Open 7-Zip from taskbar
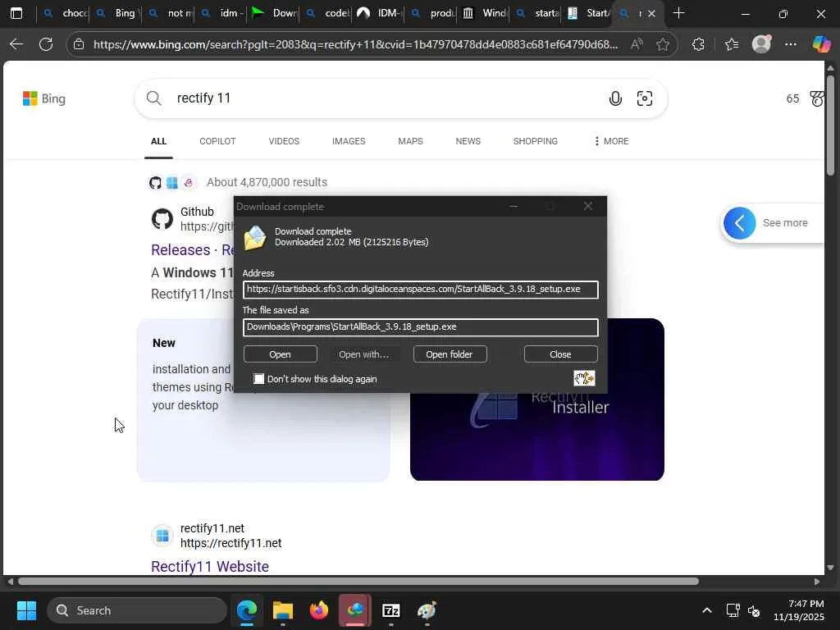The width and height of the screenshot is (840, 630). [391, 610]
